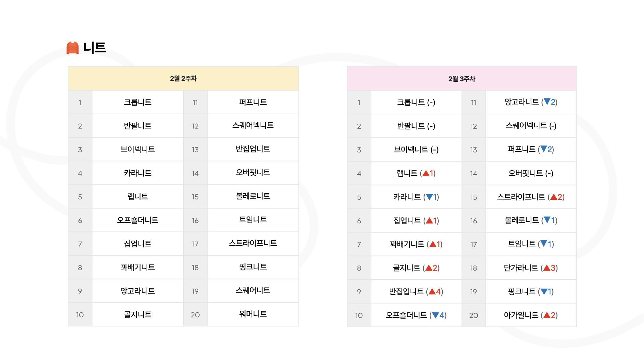Click 골지니트 in the 2월 2주차 table
The height and width of the screenshot is (362, 644).
[138, 314]
